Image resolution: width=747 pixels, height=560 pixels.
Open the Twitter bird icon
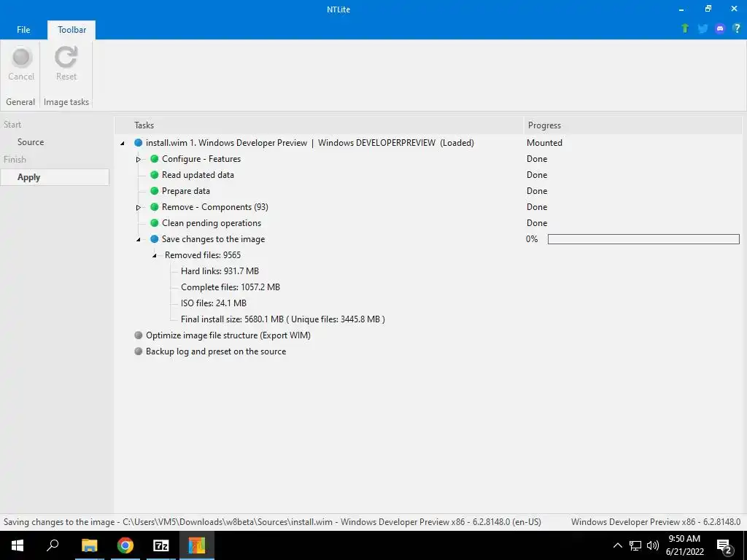pyautogui.click(x=703, y=28)
